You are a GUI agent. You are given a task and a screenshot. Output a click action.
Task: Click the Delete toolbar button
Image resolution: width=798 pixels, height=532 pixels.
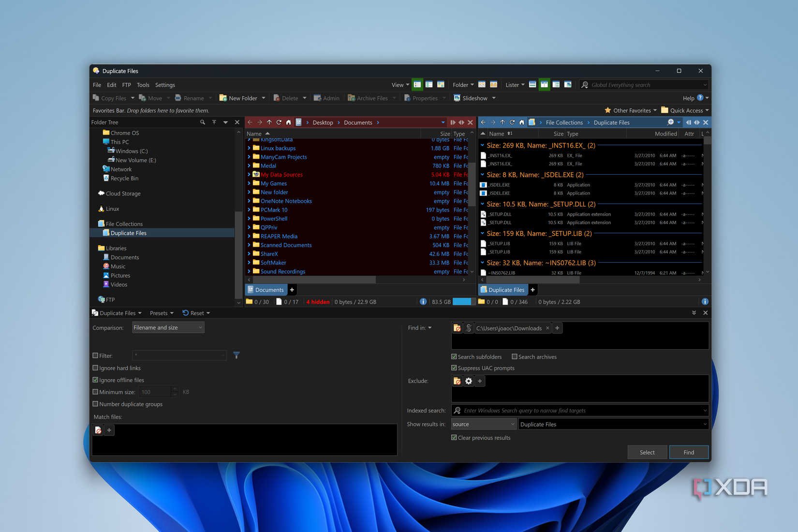coord(285,98)
